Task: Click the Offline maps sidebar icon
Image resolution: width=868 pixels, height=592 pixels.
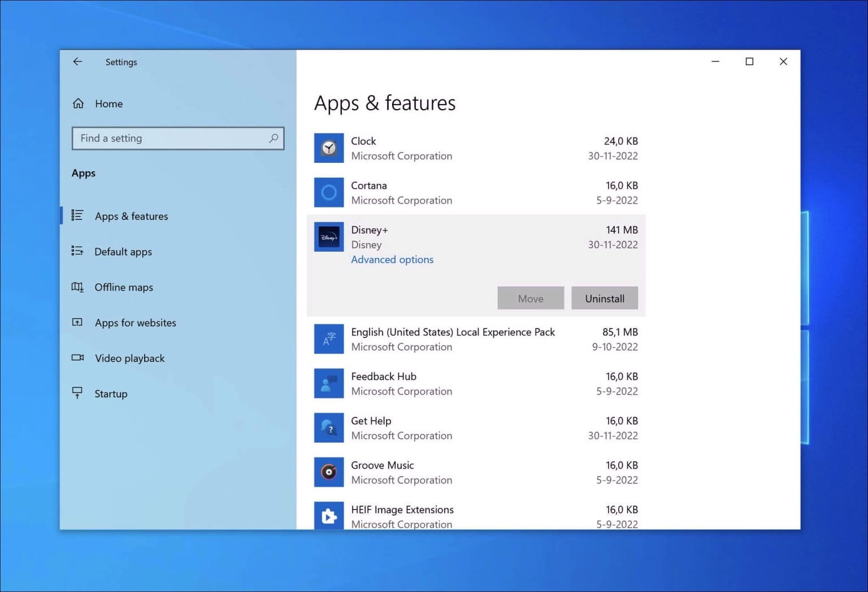Action: coord(77,287)
